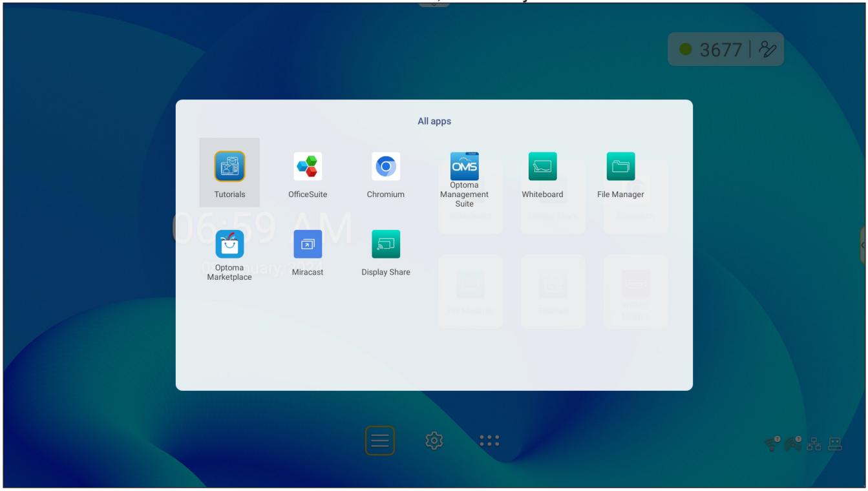
Task: Open the Chromium browser
Action: [386, 172]
